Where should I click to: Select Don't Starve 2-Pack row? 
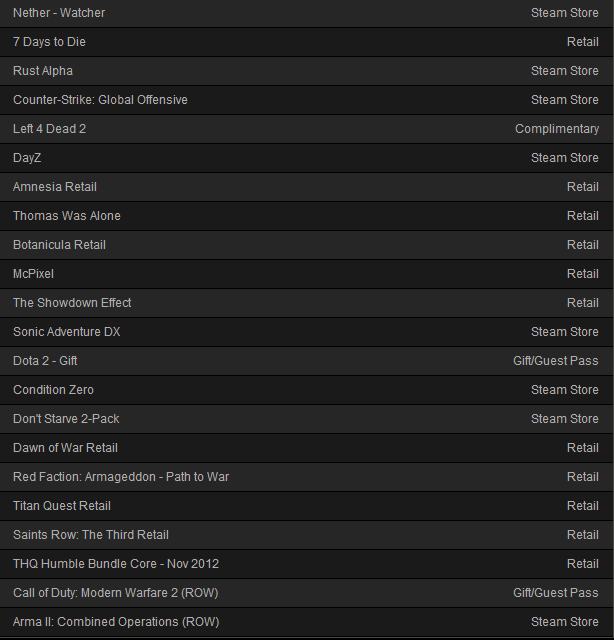[66, 419]
